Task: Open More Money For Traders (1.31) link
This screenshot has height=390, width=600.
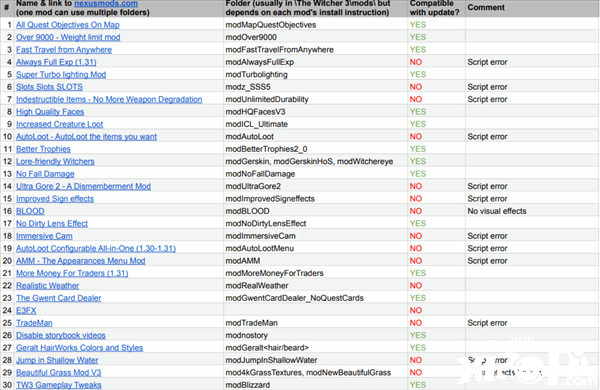Action: [x=72, y=273]
